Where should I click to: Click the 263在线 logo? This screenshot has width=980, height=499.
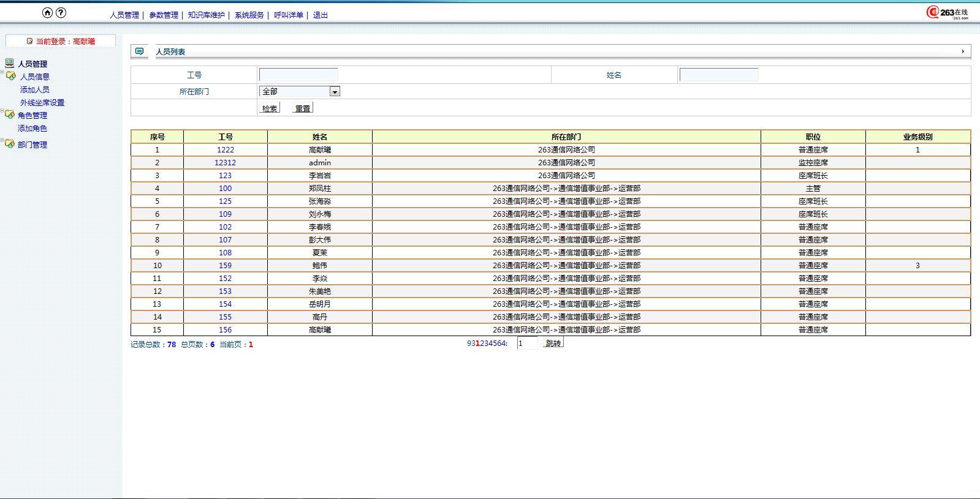point(947,13)
